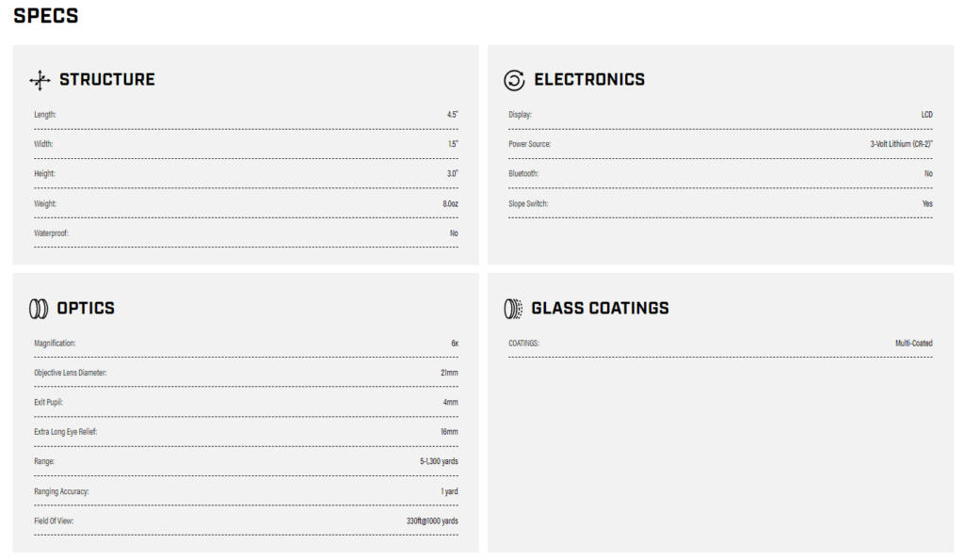Click the Field Of View label
The height and width of the screenshot is (560, 964).
[54, 521]
